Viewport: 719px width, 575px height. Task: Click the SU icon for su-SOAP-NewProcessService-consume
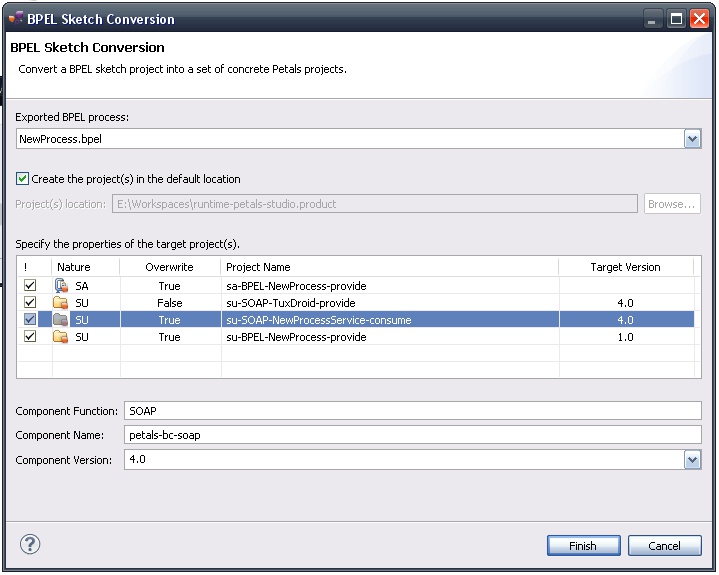point(62,320)
